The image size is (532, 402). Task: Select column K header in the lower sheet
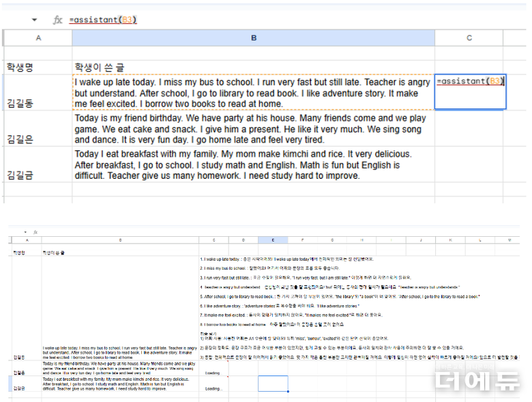(451, 240)
